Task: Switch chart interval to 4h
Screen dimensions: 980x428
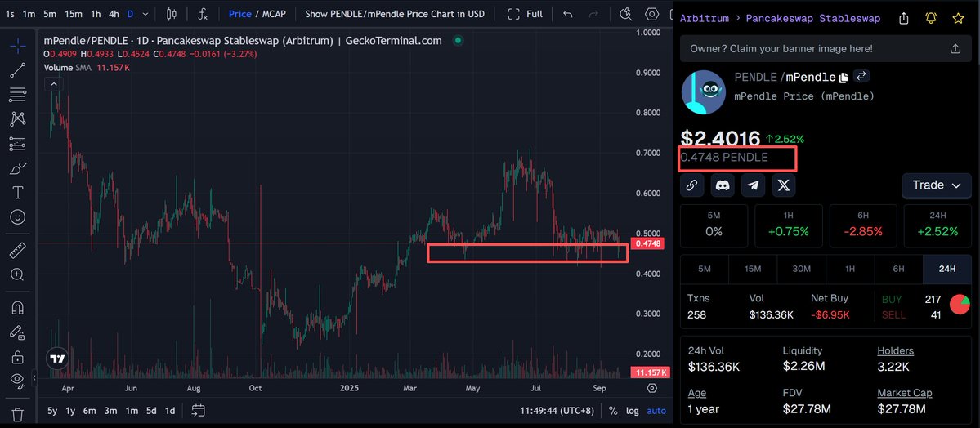Action: 113,14
